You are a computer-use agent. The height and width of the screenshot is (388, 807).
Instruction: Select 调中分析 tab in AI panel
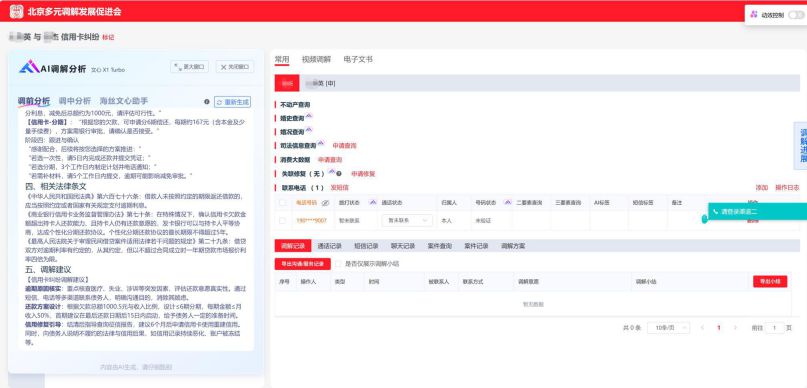(75, 101)
